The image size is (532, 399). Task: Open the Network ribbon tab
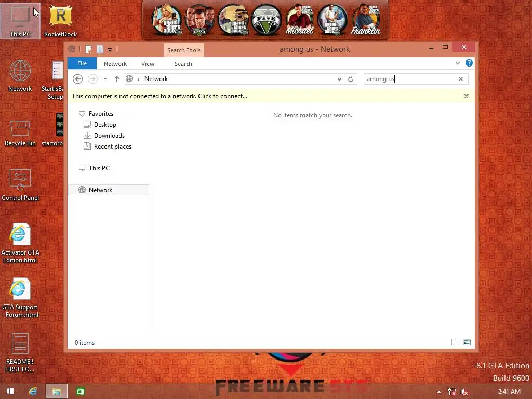pos(115,64)
